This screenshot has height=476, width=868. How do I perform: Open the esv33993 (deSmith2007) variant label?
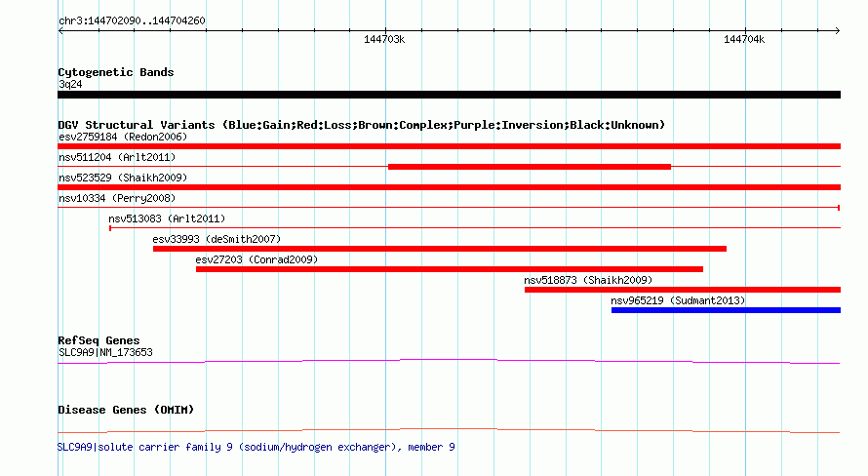pyautogui.click(x=217, y=239)
